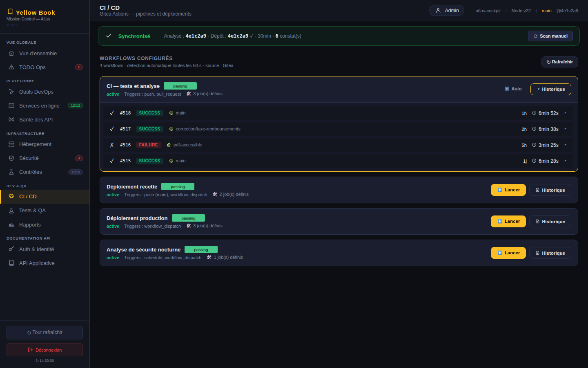Expand run #515 chevron
This screenshot has height=368, width=588.
click(566, 161)
